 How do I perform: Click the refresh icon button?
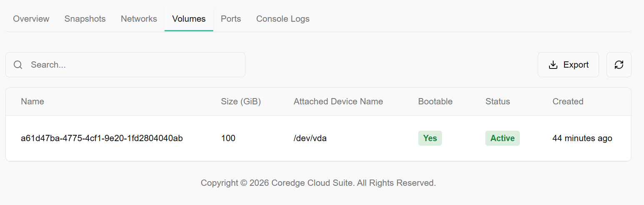(619, 65)
